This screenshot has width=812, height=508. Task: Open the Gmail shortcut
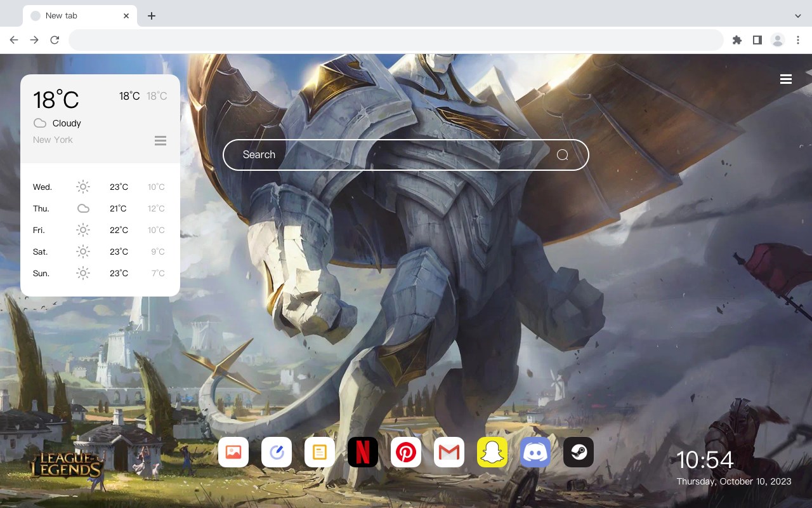click(449, 452)
